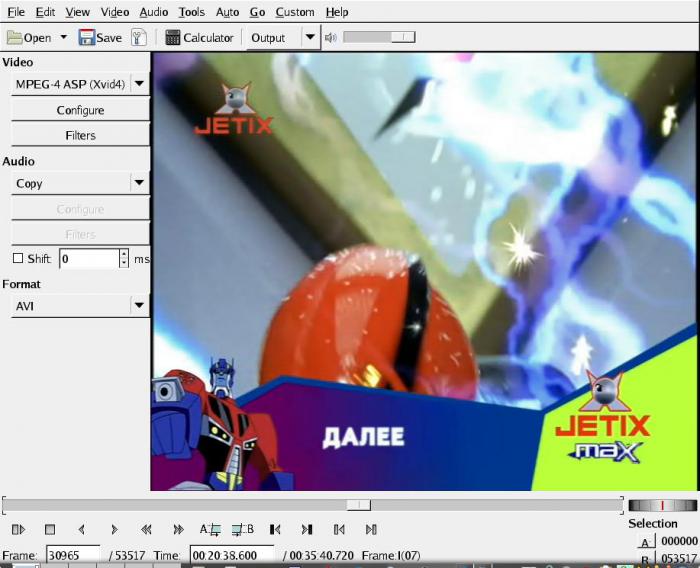This screenshot has height=568, width=700.
Task: Click the Play button
Action: (x=18, y=530)
